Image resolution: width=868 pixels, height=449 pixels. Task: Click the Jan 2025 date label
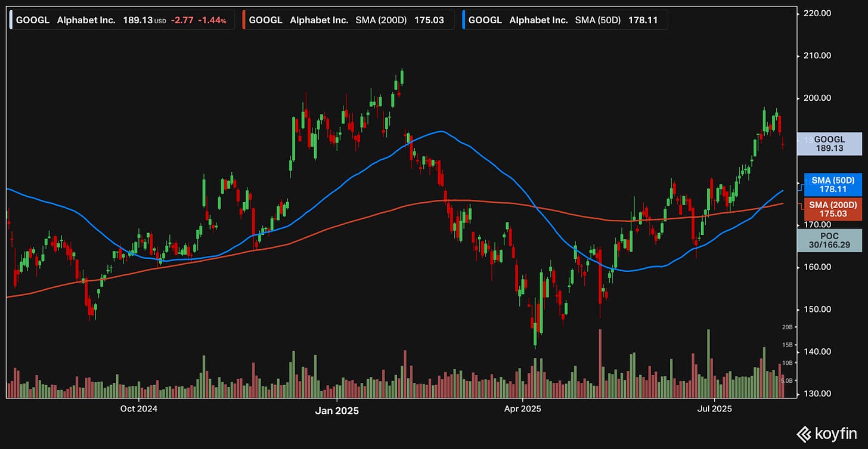[x=336, y=410]
